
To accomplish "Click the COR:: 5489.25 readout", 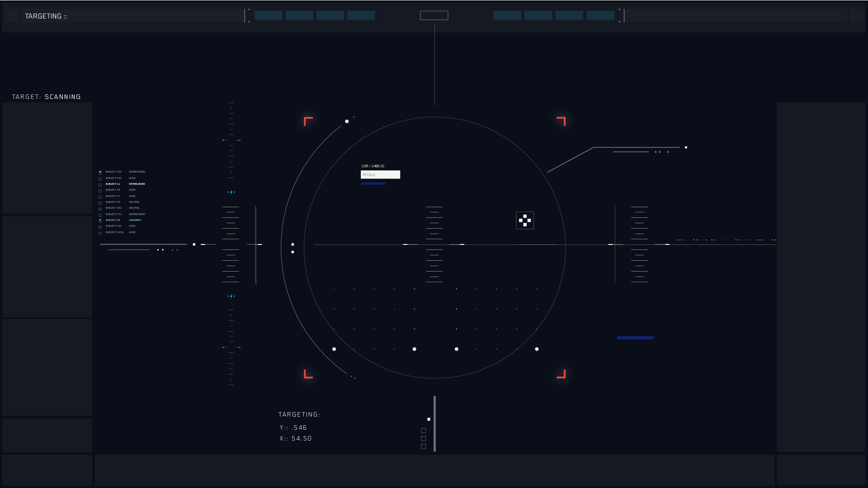I will (x=373, y=166).
